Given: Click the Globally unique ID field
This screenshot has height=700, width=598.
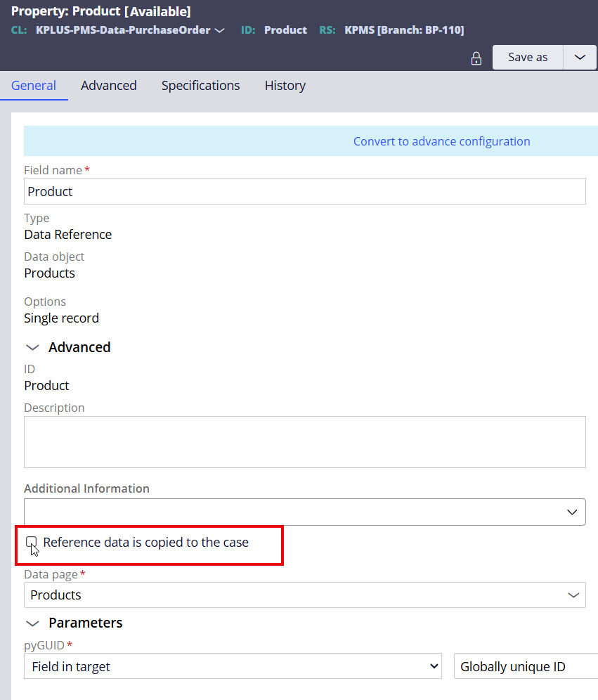Looking at the screenshot, I should pyautogui.click(x=526, y=666).
